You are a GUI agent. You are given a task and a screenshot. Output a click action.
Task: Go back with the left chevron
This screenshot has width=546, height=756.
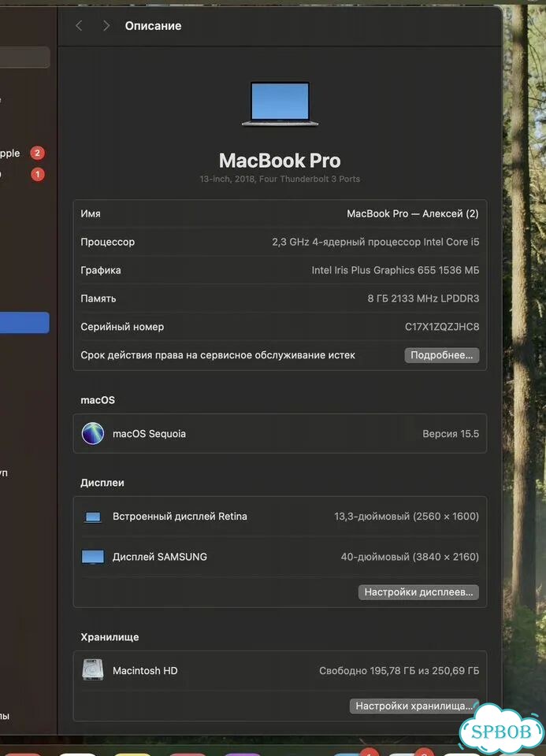(79, 25)
